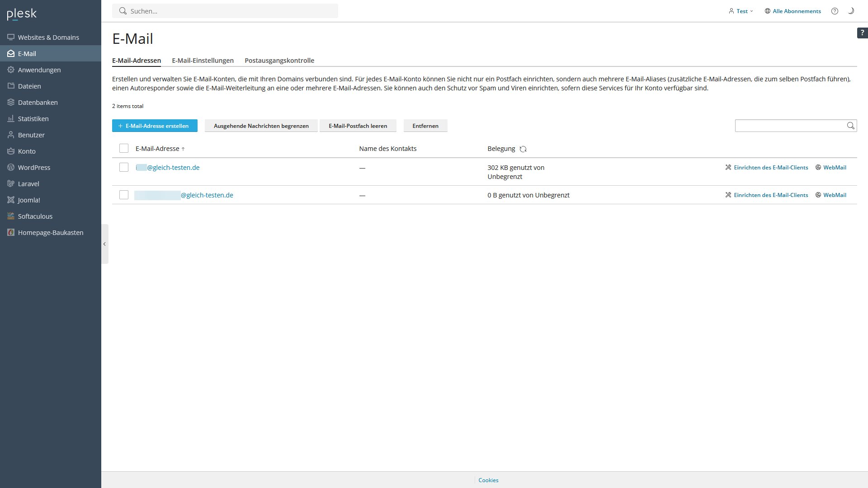This screenshot has height=488, width=868.
Task: Refresh the Belegung column values
Action: coord(524,149)
